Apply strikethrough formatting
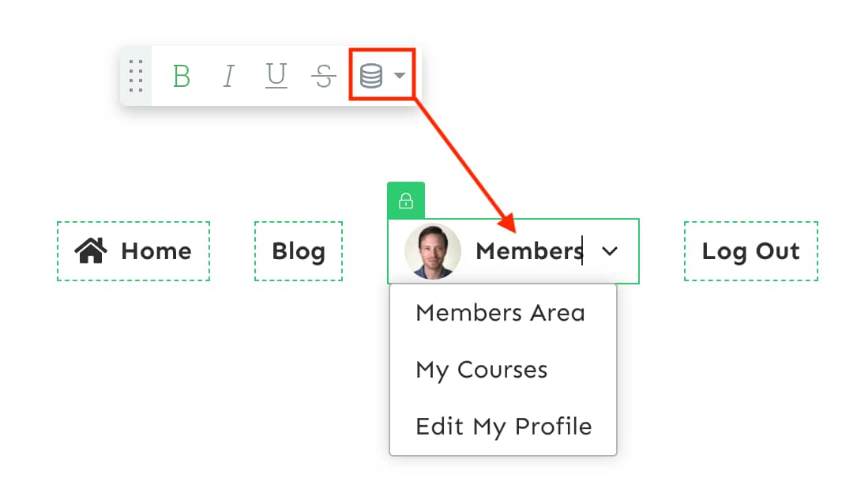Screen dimensions: 842x504 coord(323,76)
